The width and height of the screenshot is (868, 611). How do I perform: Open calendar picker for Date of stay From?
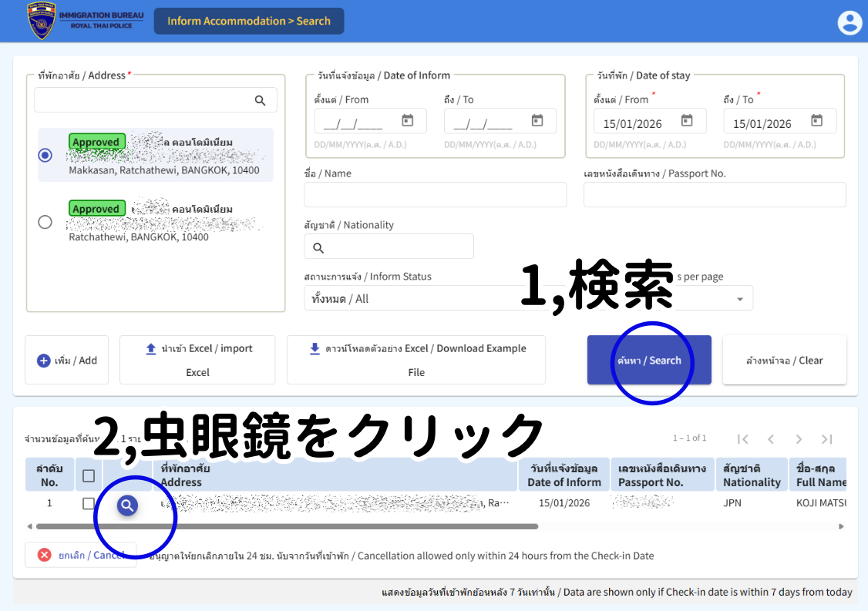pos(687,120)
